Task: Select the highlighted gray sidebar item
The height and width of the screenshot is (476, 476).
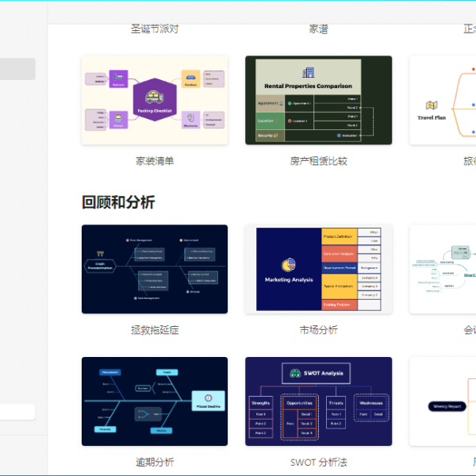Action: point(17,69)
